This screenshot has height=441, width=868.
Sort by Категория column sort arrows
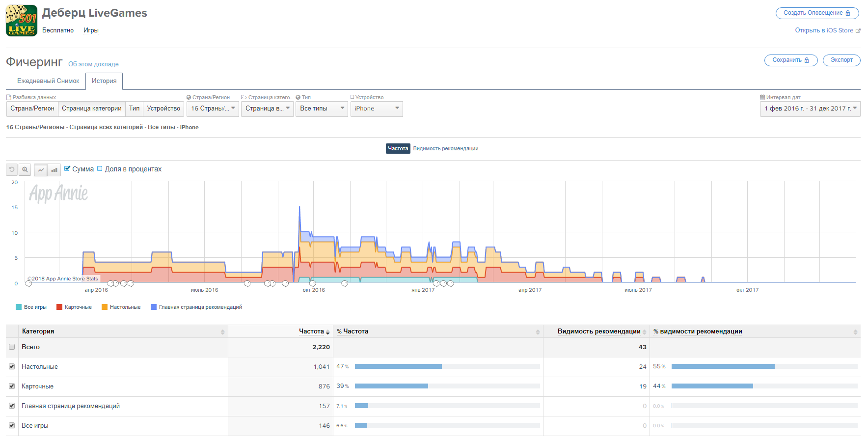(x=222, y=332)
